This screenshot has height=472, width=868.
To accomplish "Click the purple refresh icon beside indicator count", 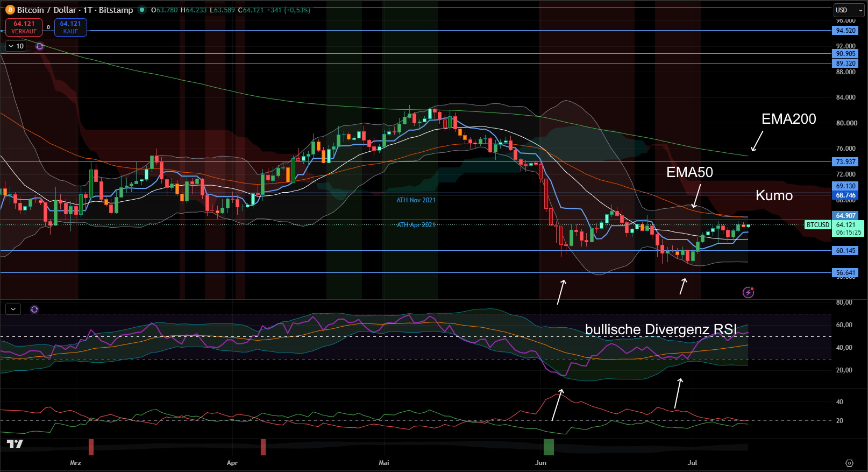I will [40, 46].
